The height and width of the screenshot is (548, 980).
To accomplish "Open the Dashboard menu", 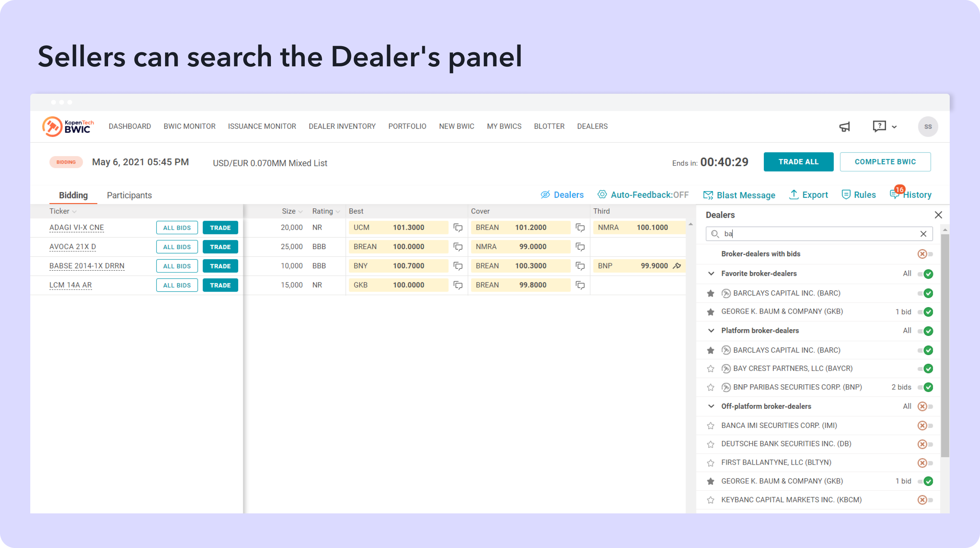I will 130,126.
